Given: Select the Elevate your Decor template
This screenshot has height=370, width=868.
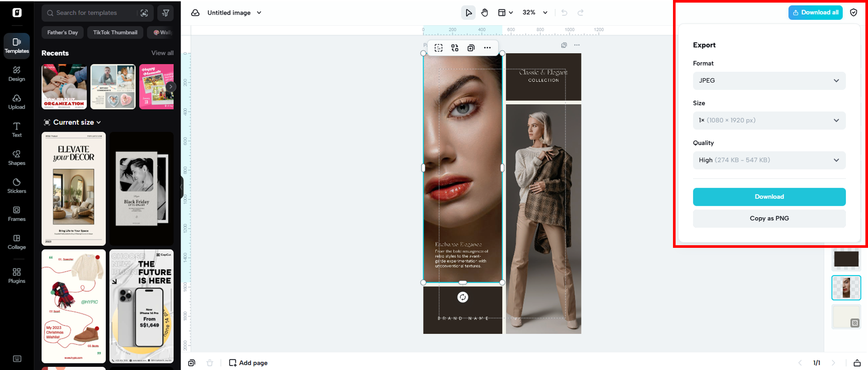Looking at the screenshot, I should pyautogui.click(x=74, y=188).
